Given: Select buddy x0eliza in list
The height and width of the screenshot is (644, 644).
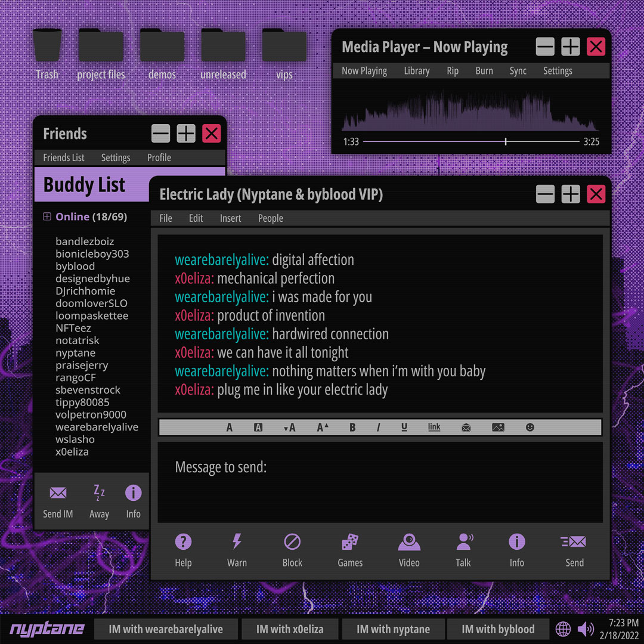Looking at the screenshot, I should 72,452.
